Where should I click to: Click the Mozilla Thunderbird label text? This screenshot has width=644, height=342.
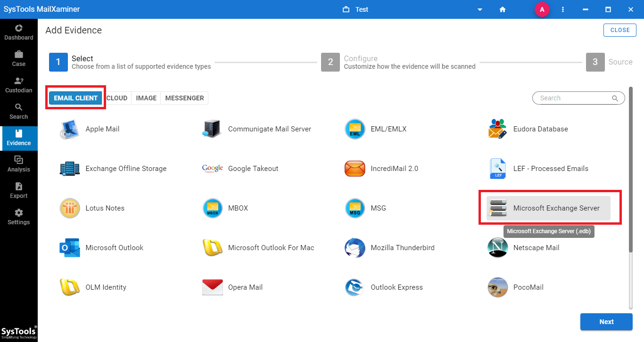[403, 248]
